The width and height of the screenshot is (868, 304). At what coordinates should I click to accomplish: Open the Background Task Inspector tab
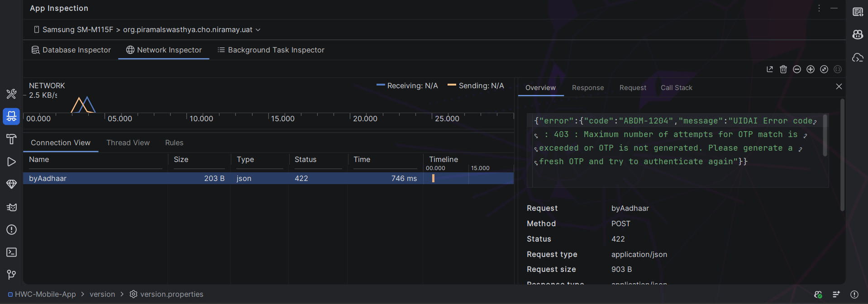coord(271,50)
